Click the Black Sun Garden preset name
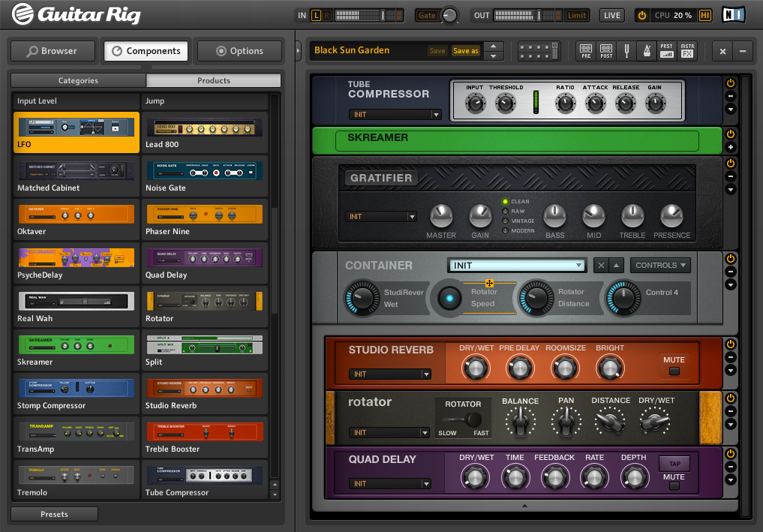Image resolution: width=763 pixels, height=532 pixels. (x=352, y=50)
